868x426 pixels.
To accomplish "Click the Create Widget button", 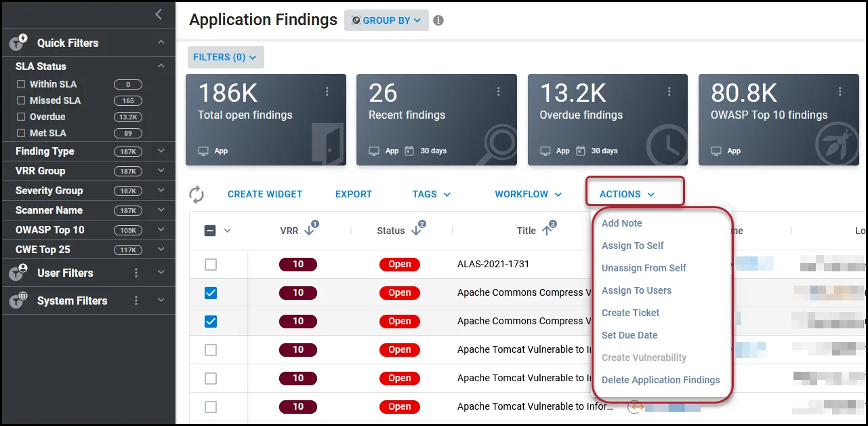I will click(265, 194).
